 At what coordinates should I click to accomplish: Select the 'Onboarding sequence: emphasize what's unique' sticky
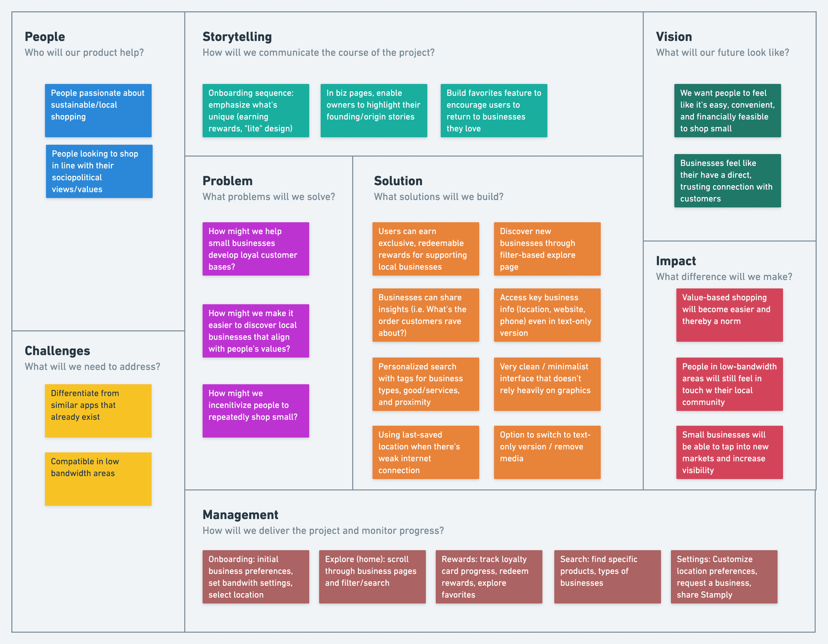tap(256, 110)
